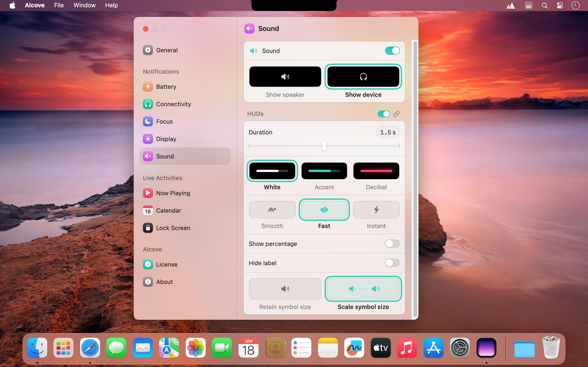Image resolution: width=588 pixels, height=367 pixels.
Task: Open Lock Screen settings
Action: (x=173, y=228)
